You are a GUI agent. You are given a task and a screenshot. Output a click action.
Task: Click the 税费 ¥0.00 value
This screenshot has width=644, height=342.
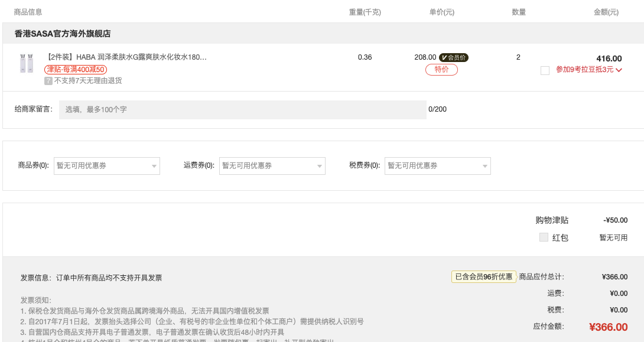[619, 310]
